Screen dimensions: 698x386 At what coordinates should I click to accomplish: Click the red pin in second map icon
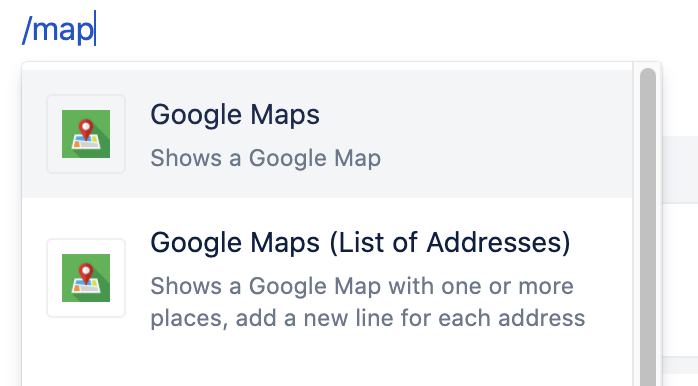click(86, 274)
